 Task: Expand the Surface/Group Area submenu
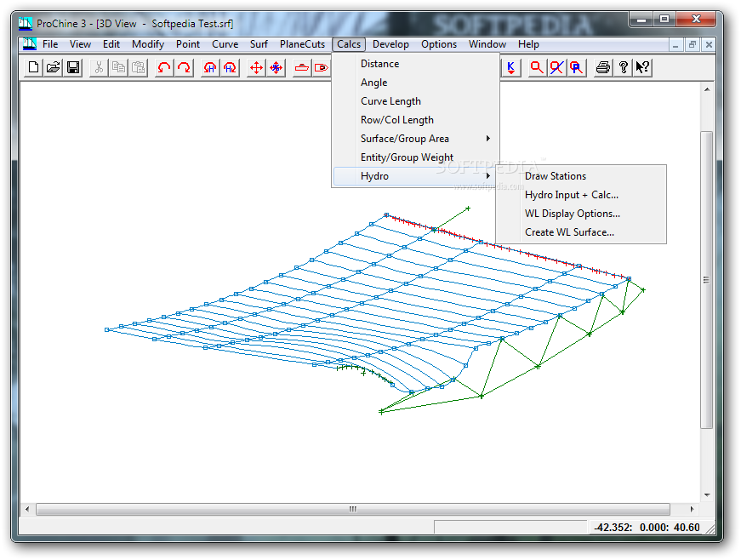(x=416, y=139)
